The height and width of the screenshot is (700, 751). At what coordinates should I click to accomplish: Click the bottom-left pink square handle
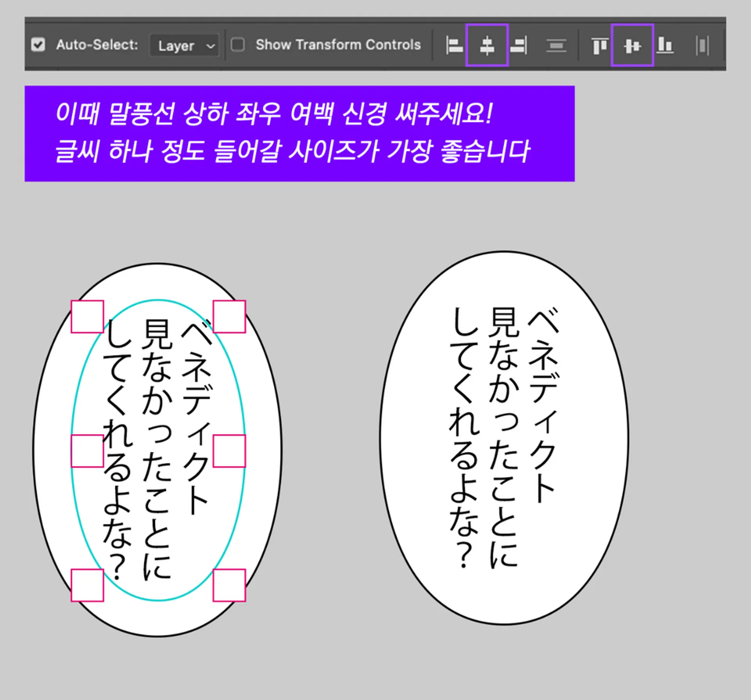click(87, 585)
